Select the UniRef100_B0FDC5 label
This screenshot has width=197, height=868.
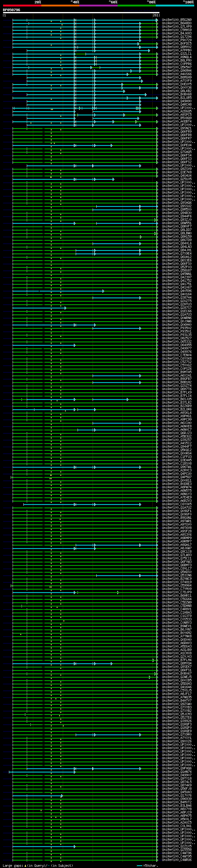177,43
